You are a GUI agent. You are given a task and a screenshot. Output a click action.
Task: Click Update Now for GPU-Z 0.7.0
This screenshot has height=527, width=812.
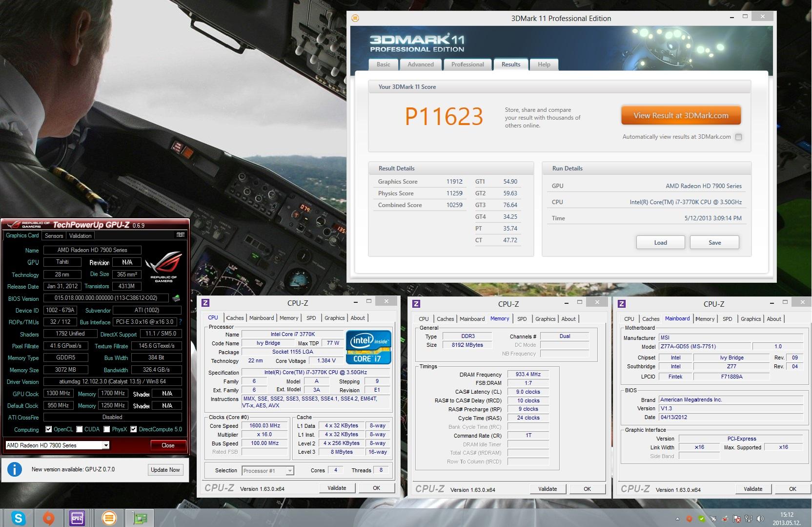165,470
